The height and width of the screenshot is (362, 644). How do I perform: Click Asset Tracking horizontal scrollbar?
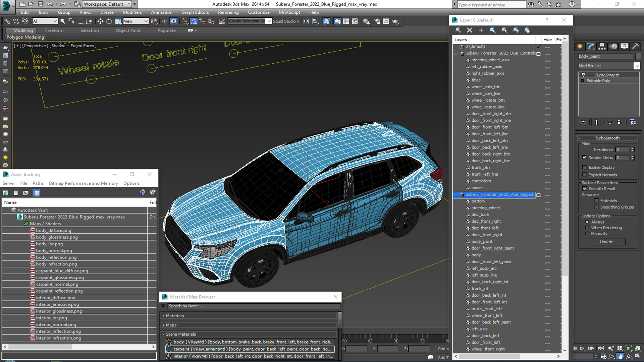[79, 347]
